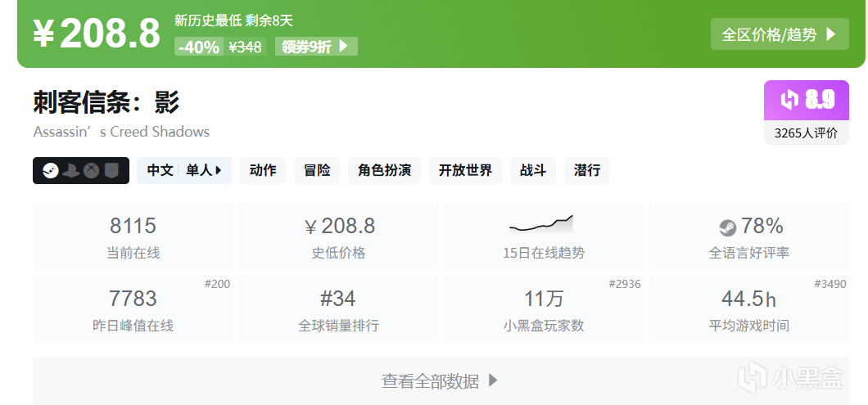This screenshot has width=868, height=405.
Task: Select the PlayStation platform icon
Action: [x=71, y=171]
